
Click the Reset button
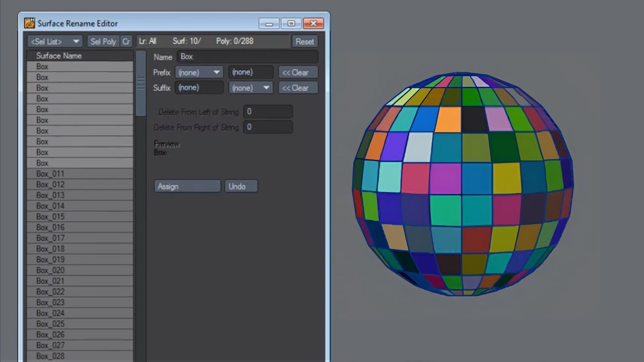pos(304,42)
